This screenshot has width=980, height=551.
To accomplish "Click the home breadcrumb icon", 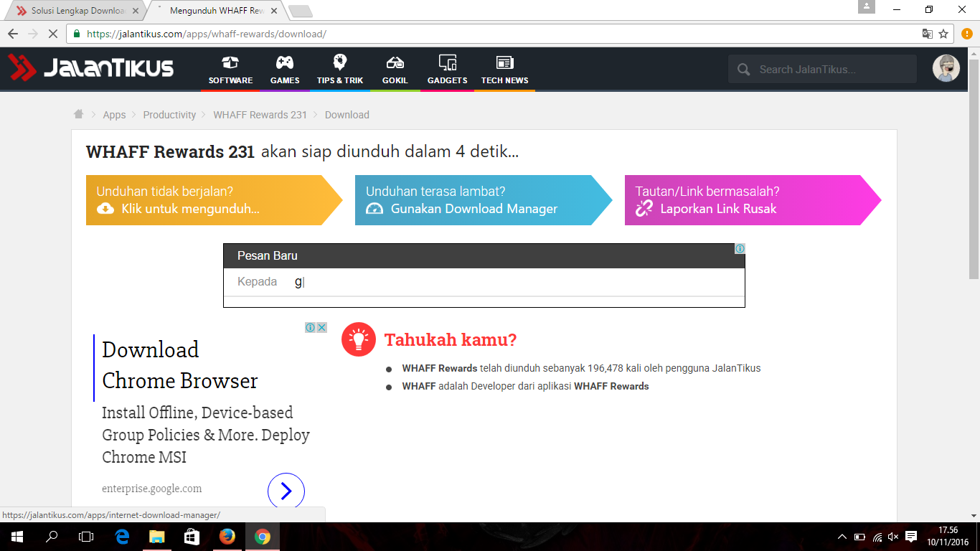I will click(x=79, y=114).
